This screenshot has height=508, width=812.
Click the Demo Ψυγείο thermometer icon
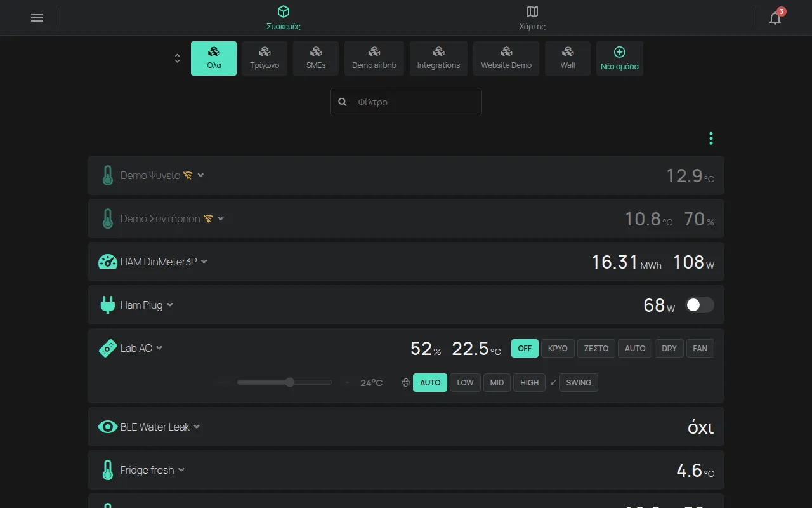point(108,175)
